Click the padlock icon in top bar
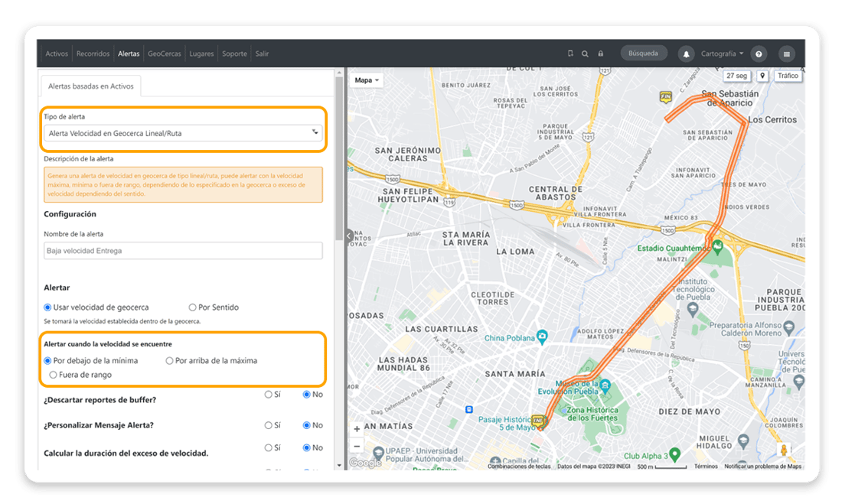The height and width of the screenshot is (504, 842). 601,54
